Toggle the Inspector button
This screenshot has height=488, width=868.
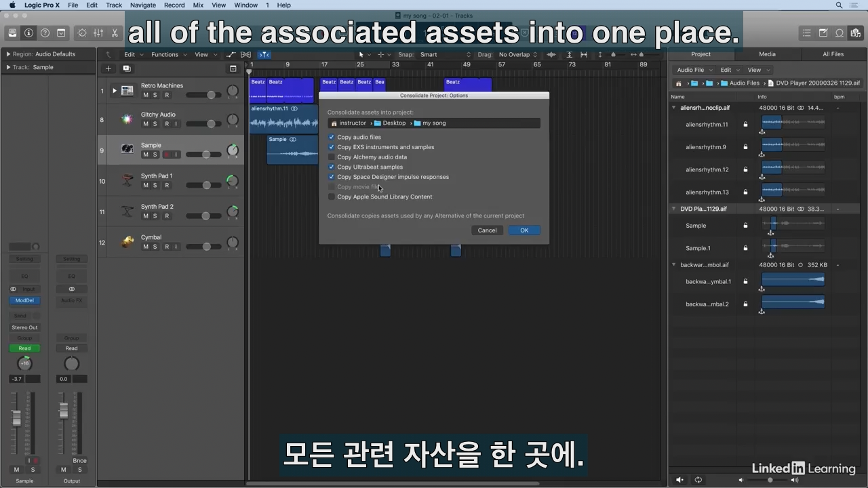tap(28, 33)
